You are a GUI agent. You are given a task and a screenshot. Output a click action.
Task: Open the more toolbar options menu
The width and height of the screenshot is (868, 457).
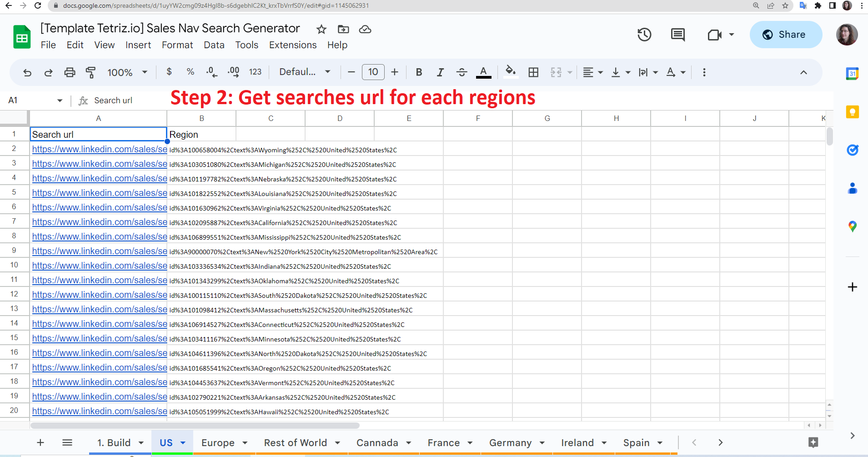[704, 72]
